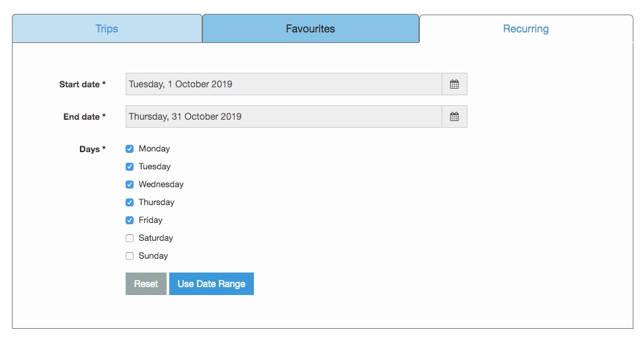Disable the Thursday checkbox

(130, 202)
